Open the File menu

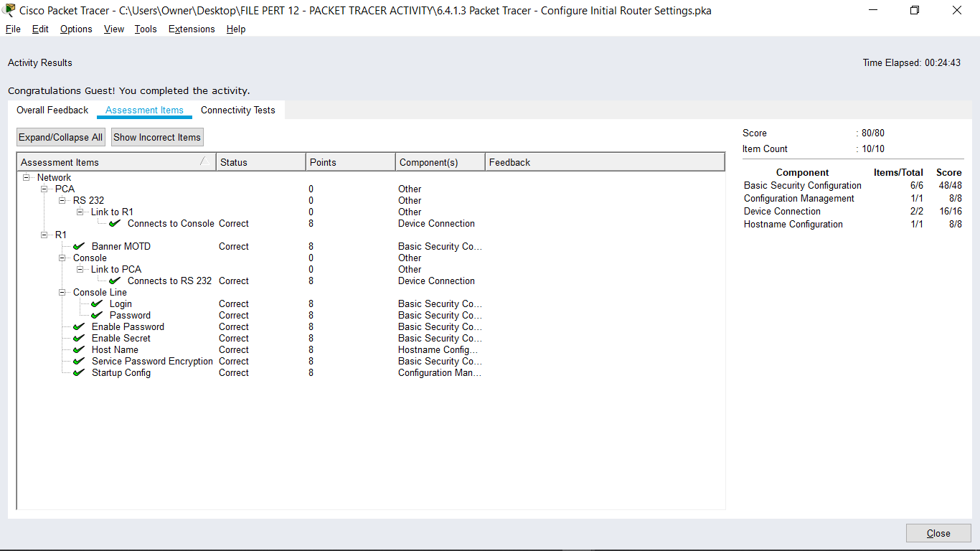point(13,29)
